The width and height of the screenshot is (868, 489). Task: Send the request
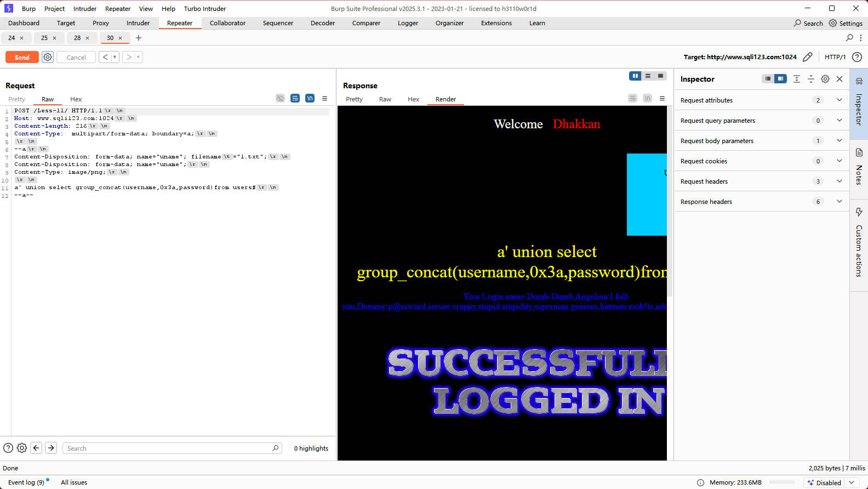click(22, 57)
